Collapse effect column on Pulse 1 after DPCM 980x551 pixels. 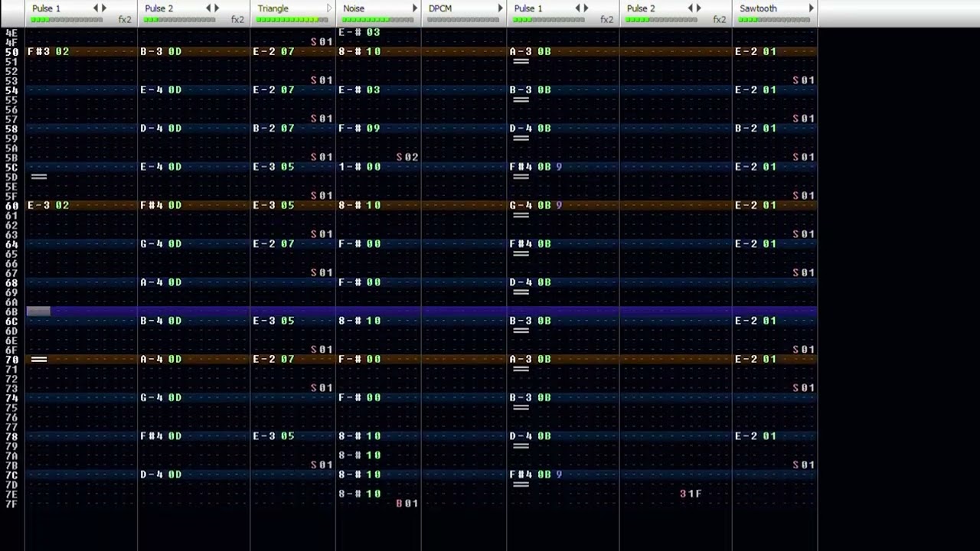tap(579, 8)
